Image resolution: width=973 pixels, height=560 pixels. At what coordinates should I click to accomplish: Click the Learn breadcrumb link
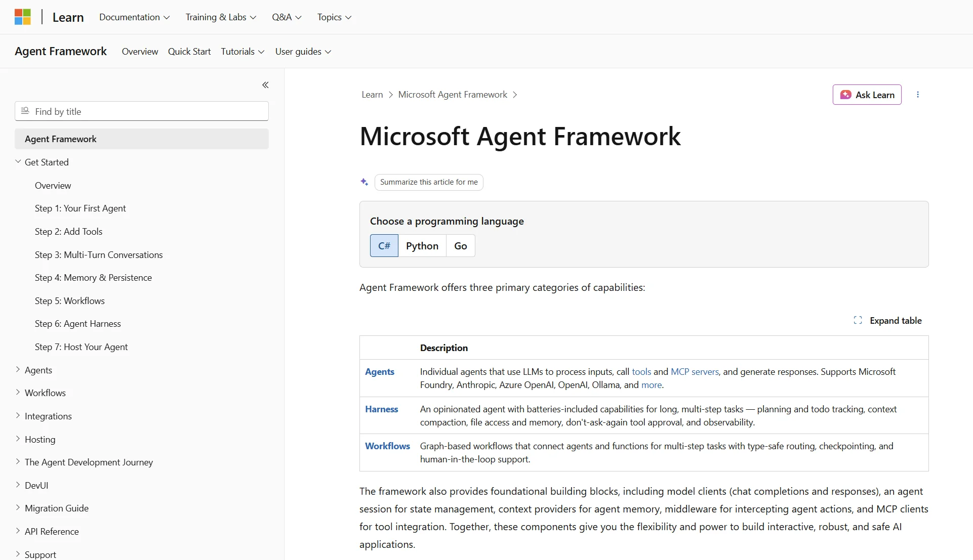[x=372, y=95]
